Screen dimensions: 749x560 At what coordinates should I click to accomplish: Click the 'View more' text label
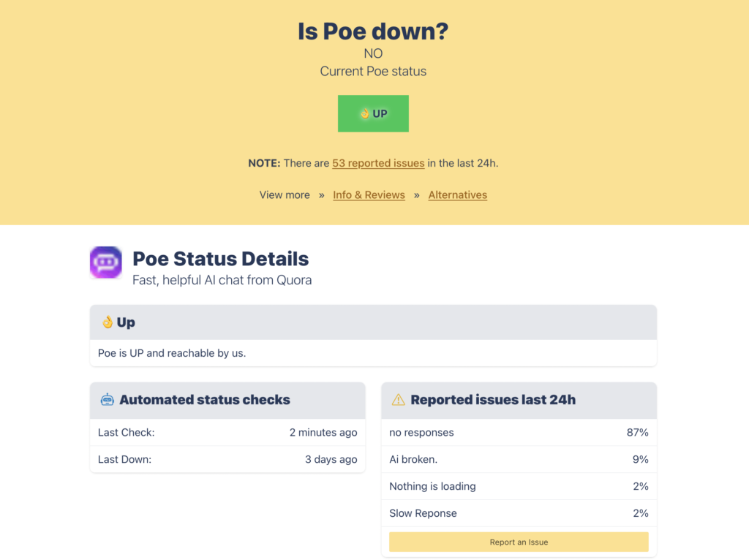pyautogui.click(x=285, y=194)
